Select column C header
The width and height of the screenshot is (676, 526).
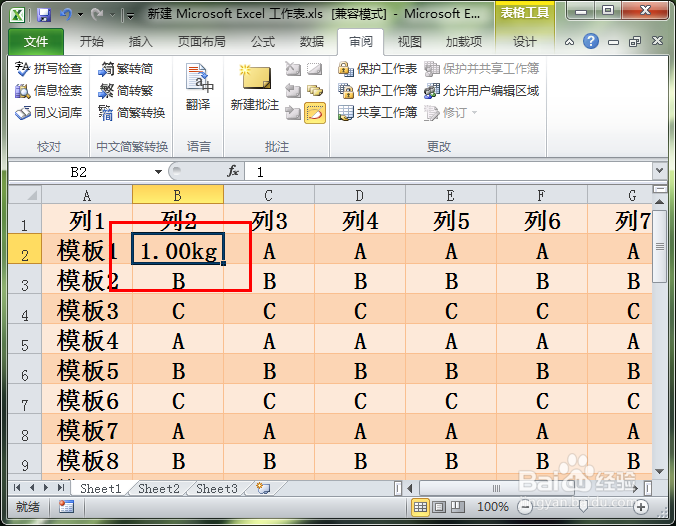click(269, 195)
